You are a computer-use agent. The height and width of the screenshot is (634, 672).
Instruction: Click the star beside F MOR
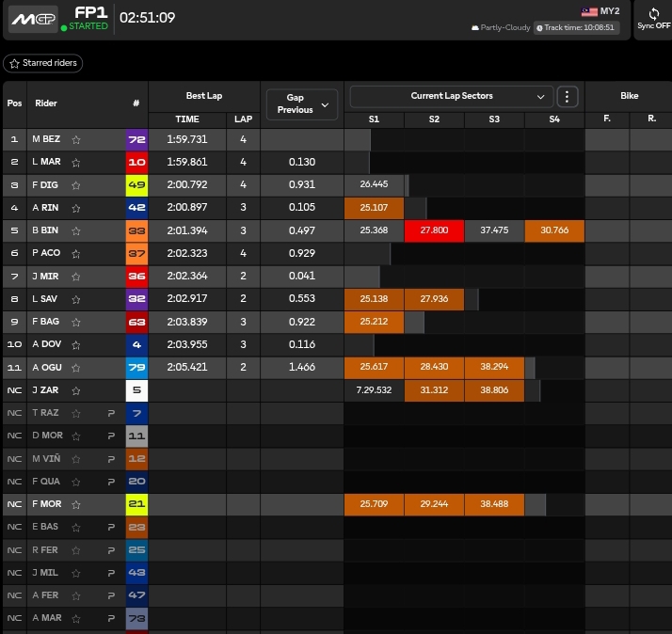pyautogui.click(x=76, y=504)
